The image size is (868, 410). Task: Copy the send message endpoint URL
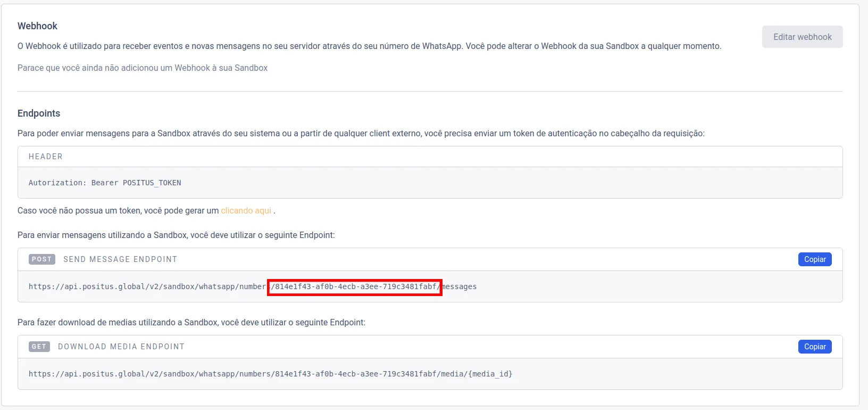[815, 259]
